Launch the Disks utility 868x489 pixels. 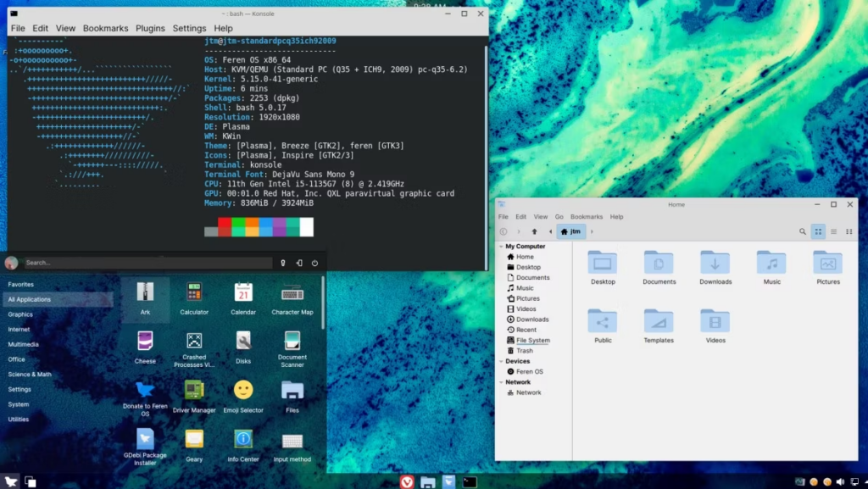point(243,348)
